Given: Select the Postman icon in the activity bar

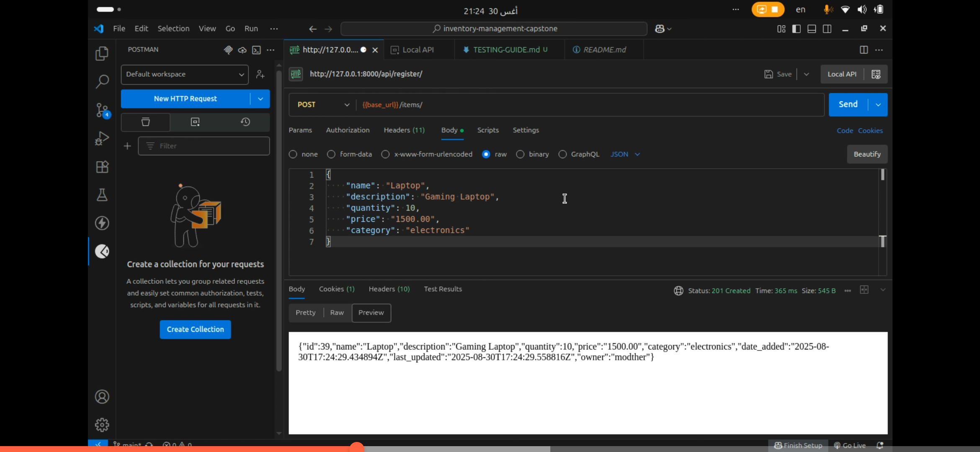Looking at the screenshot, I should click(x=102, y=252).
